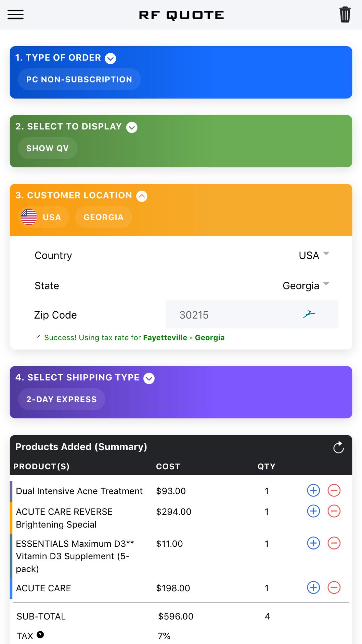Open the TAX help question mark
Viewport: 362px width, 644px height.
pos(40,635)
